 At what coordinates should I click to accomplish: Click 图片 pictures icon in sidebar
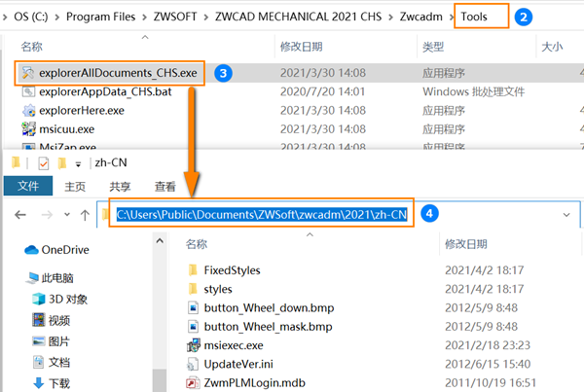pyautogui.click(x=39, y=341)
